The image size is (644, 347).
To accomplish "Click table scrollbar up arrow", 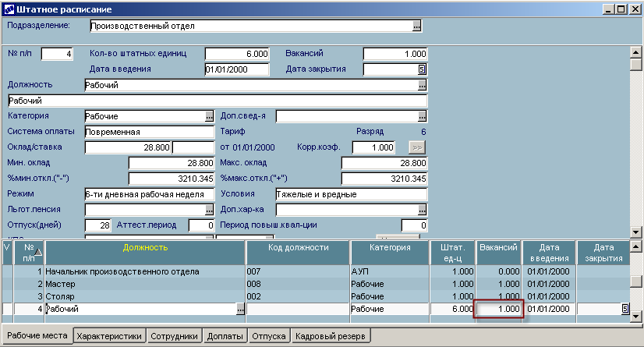I will [x=635, y=246].
